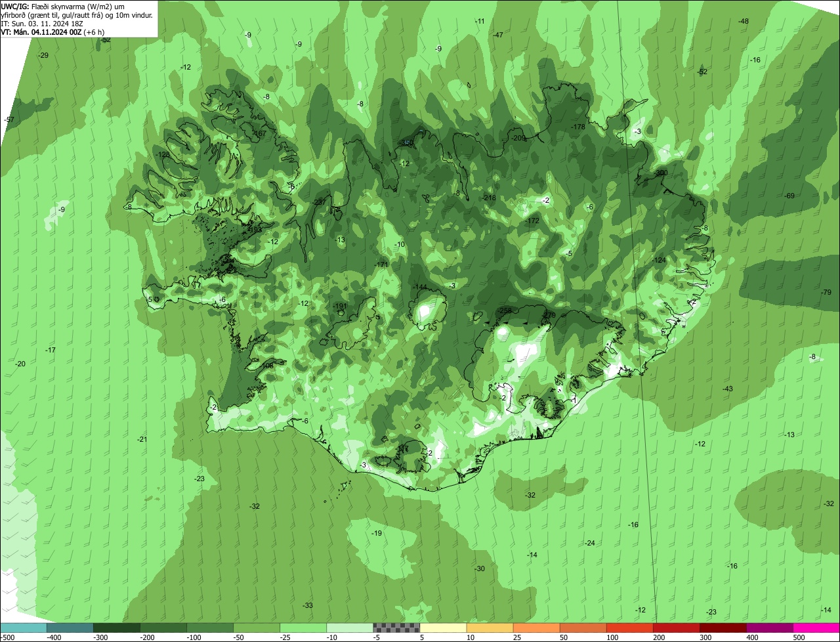Click the '-43' value on the map
Viewport: 840px width, 642px height.
(x=727, y=389)
